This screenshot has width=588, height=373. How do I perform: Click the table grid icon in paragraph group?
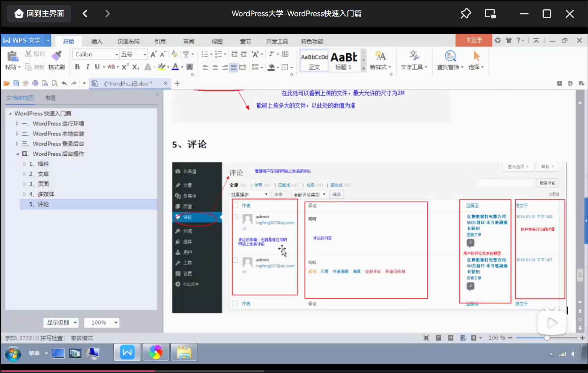coord(285,54)
